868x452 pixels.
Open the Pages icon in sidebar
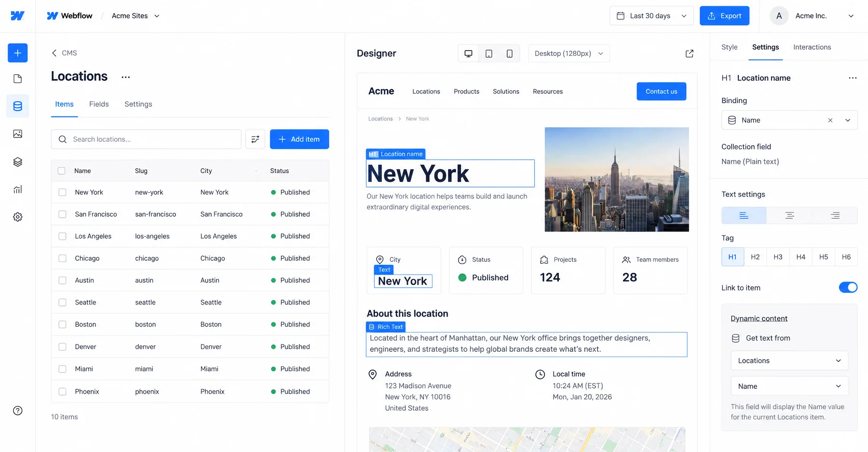point(17,79)
